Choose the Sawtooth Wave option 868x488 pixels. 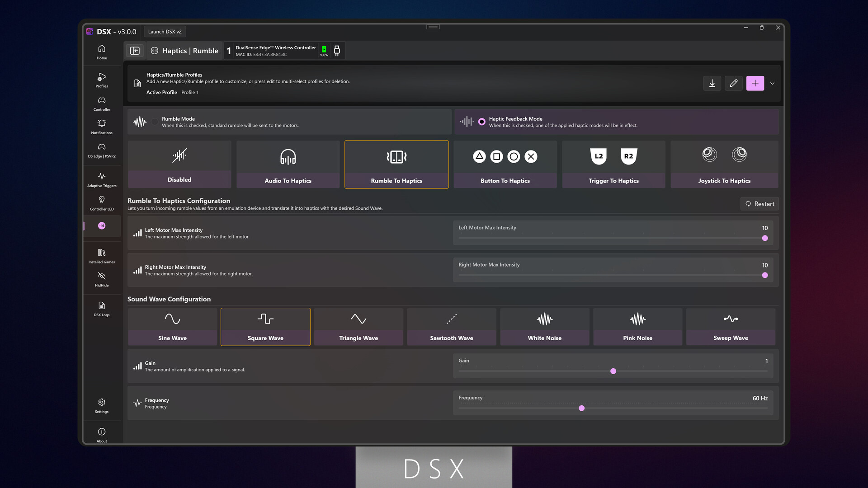pyautogui.click(x=451, y=326)
